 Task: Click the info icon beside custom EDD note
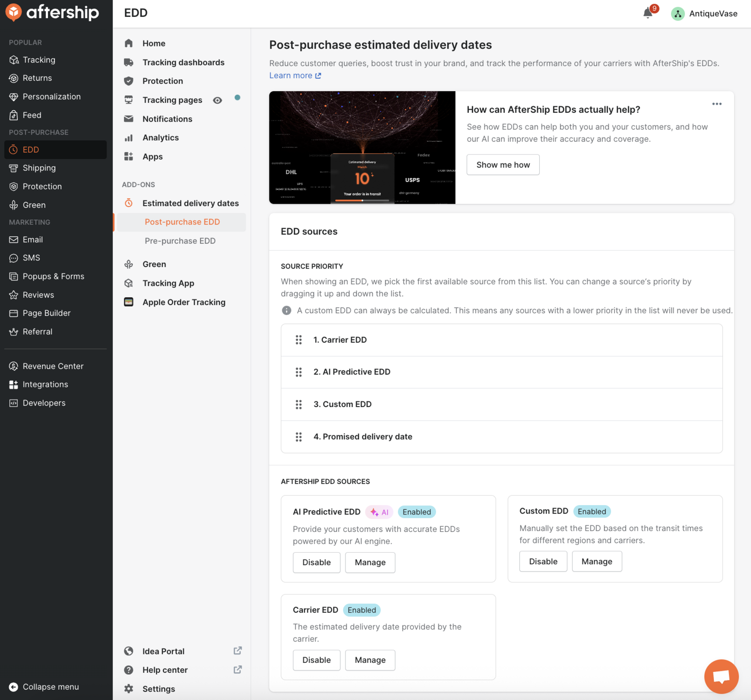[286, 310]
